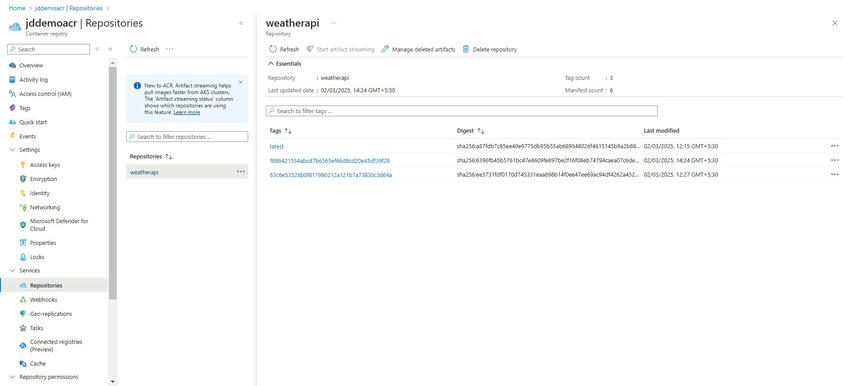Click the digest starting sha256:a87fdb7c

548,146
